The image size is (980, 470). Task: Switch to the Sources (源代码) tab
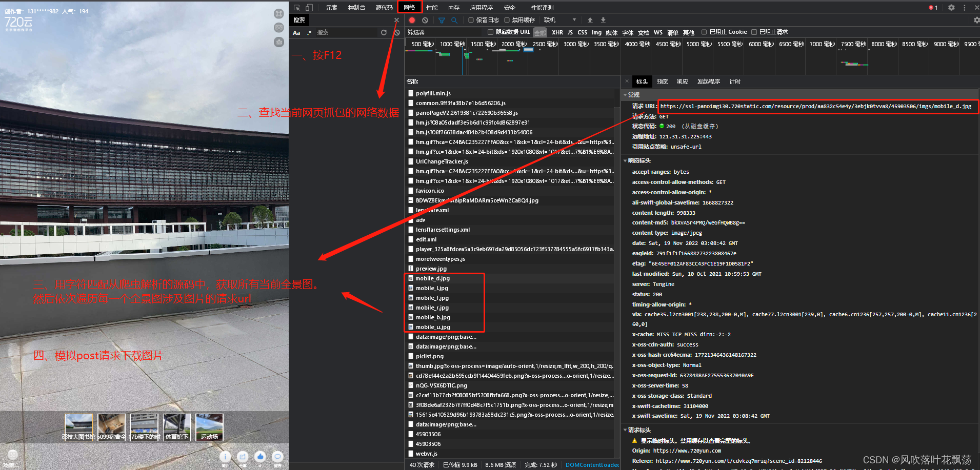tap(384, 8)
